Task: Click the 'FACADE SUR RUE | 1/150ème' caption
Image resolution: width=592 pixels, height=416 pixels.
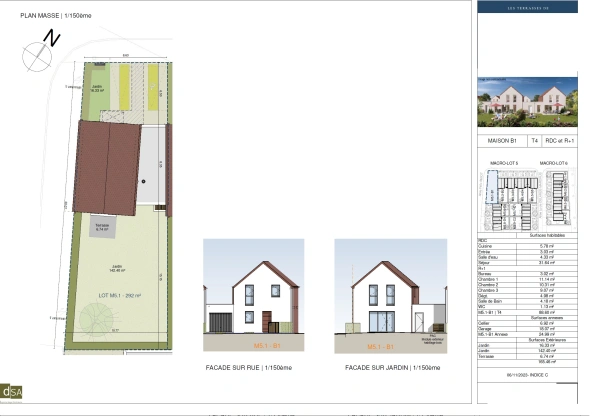Action: (x=248, y=368)
